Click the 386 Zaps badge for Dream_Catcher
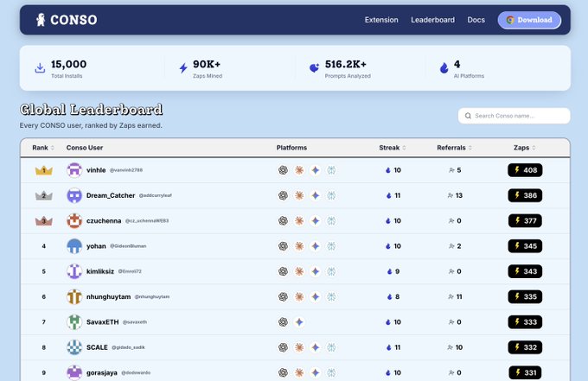588x381 pixels. [525, 195]
